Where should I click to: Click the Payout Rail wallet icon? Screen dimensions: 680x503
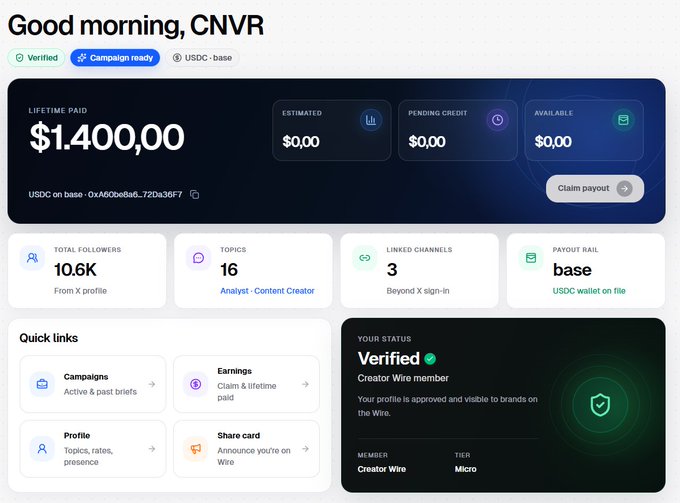click(531, 258)
